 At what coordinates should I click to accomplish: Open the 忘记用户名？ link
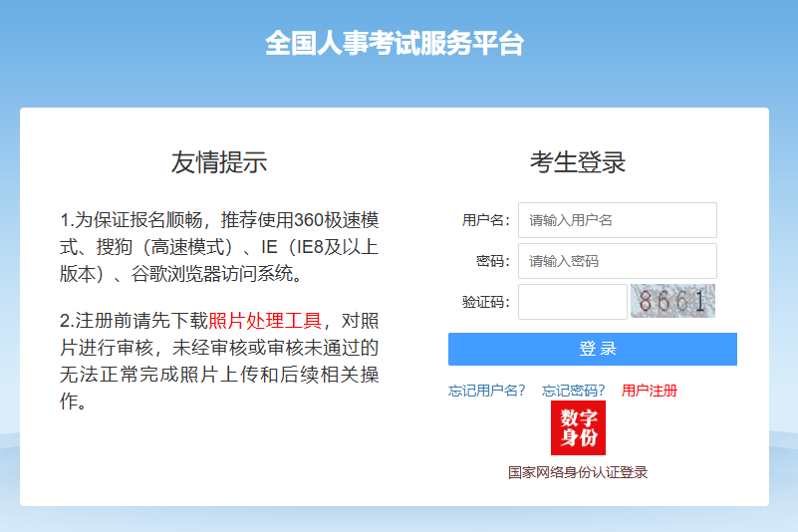pos(487,391)
